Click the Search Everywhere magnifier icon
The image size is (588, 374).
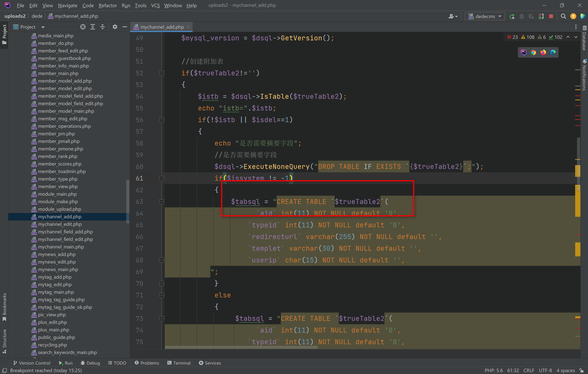563,16
